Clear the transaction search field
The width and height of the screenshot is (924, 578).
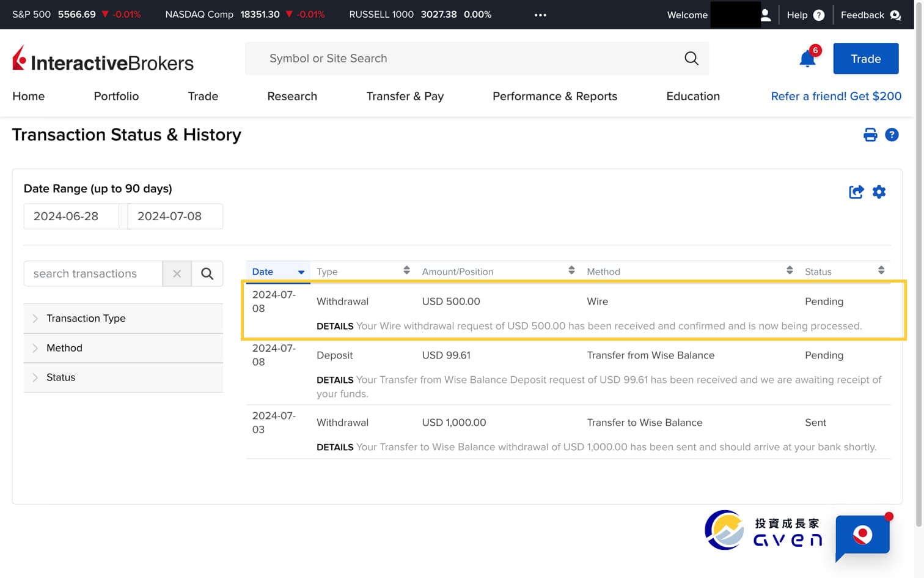pos(177,273)
